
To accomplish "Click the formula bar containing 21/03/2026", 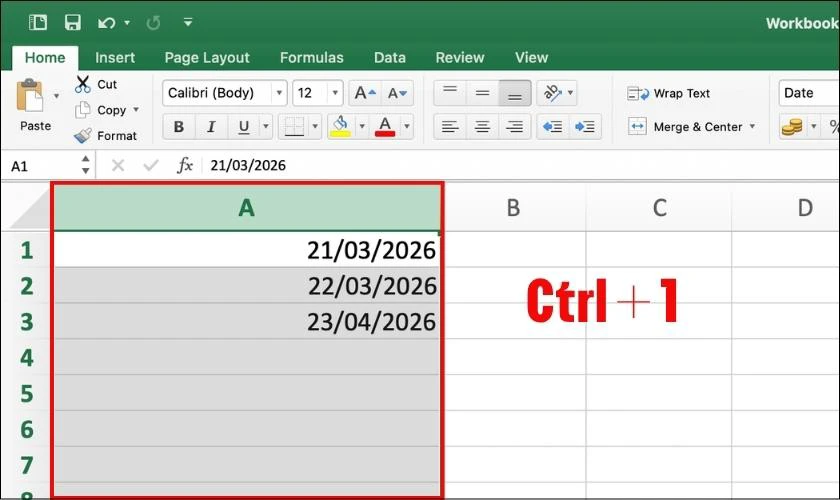I will [520, 165].
